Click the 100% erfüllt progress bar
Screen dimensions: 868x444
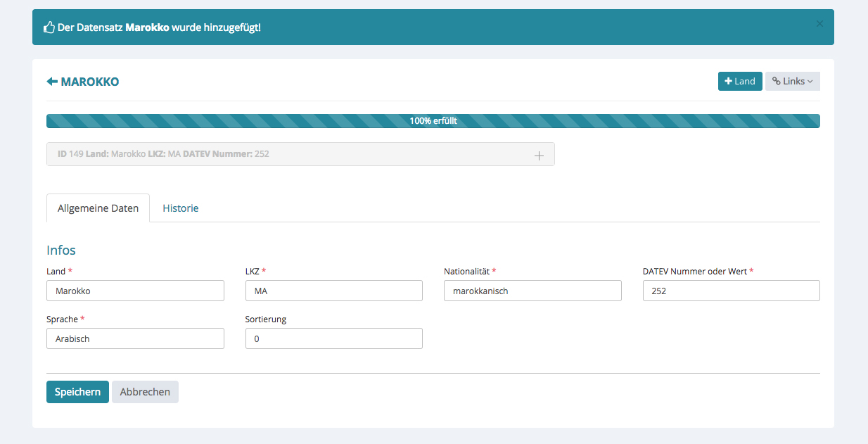(x=433, y=121)
